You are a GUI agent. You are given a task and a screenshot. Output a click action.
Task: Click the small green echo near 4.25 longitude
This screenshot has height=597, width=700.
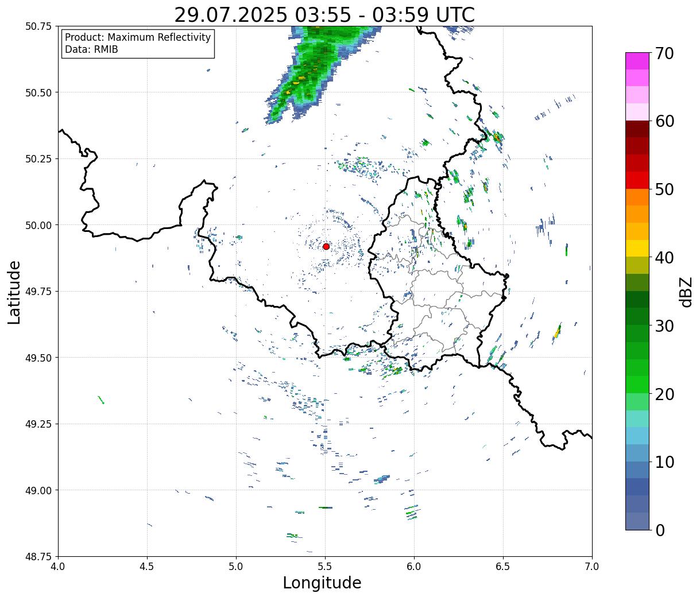click(x=100, y=400)
